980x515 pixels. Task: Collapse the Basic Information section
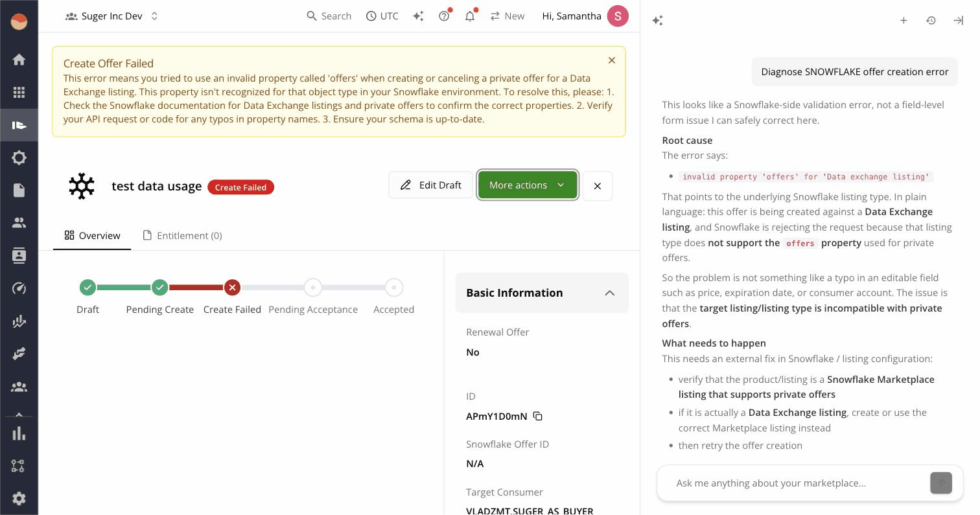coord(542,293)
